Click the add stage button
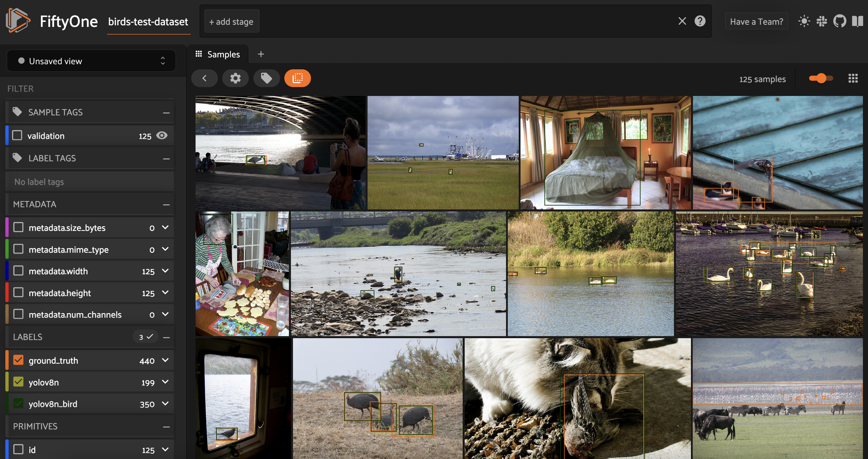Image resolution: width=868 pixels, height=459 pixels. click(230, 21)
